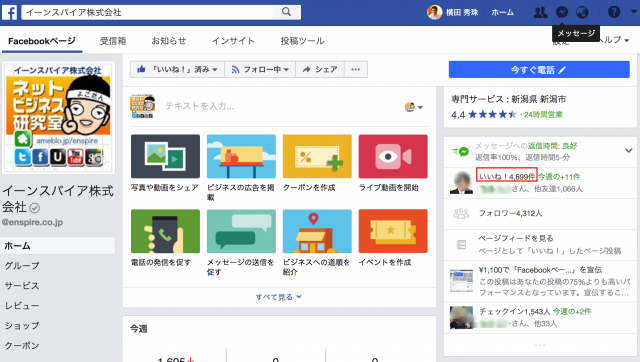Click the Facebook search input field
The image size is (640, 362).
[147, 12]
